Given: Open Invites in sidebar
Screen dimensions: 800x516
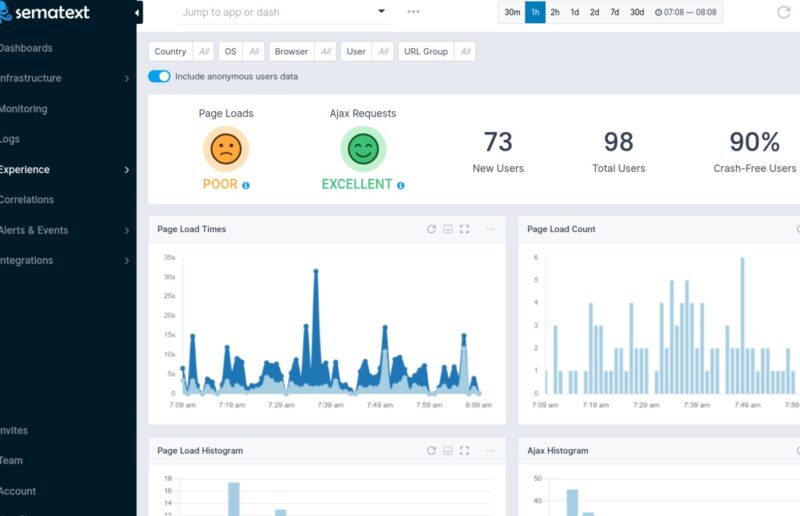Looking at the screenshot, I should click(x=14, y=430).
